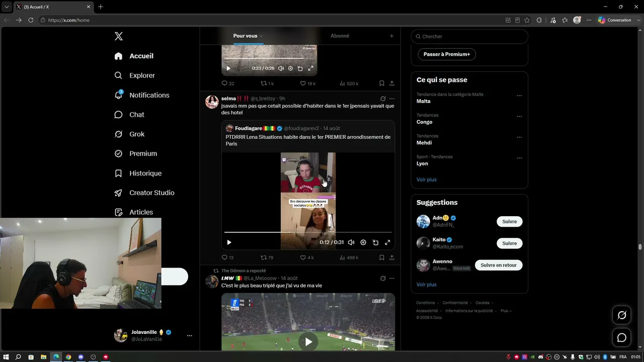Open Chat in the sidebar
This screenshot has height=362, width=644.
pyautogui.click(x=129, y=115)
